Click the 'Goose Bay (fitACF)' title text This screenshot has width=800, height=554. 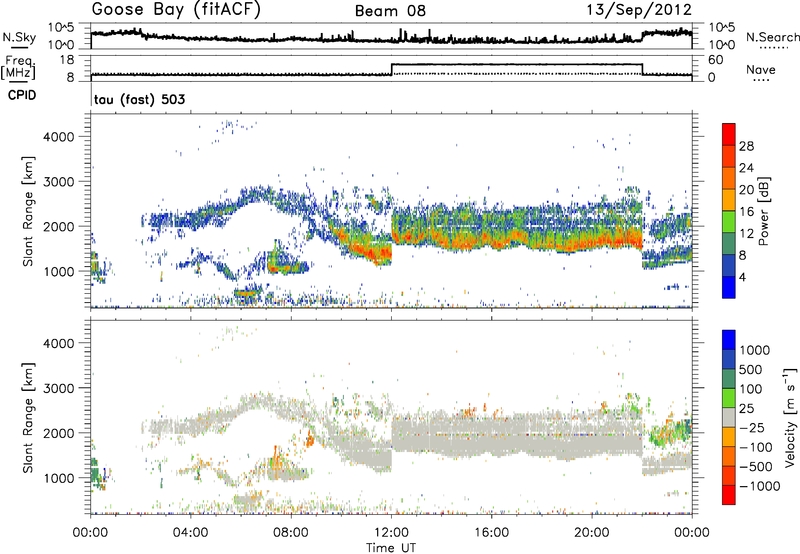point(176,10)
